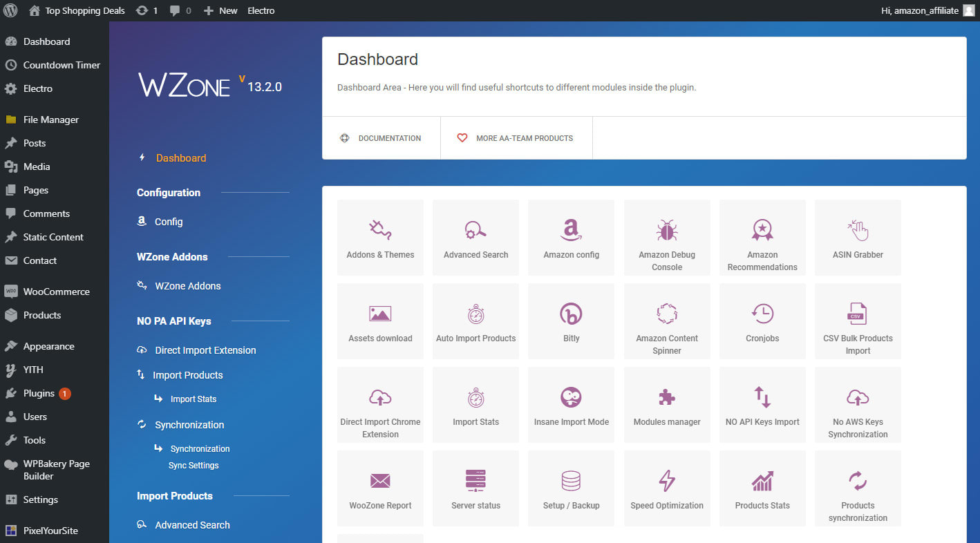980x543 pixels.
Task: Open the Setup / Backup tile
Action: coord(571,488)
